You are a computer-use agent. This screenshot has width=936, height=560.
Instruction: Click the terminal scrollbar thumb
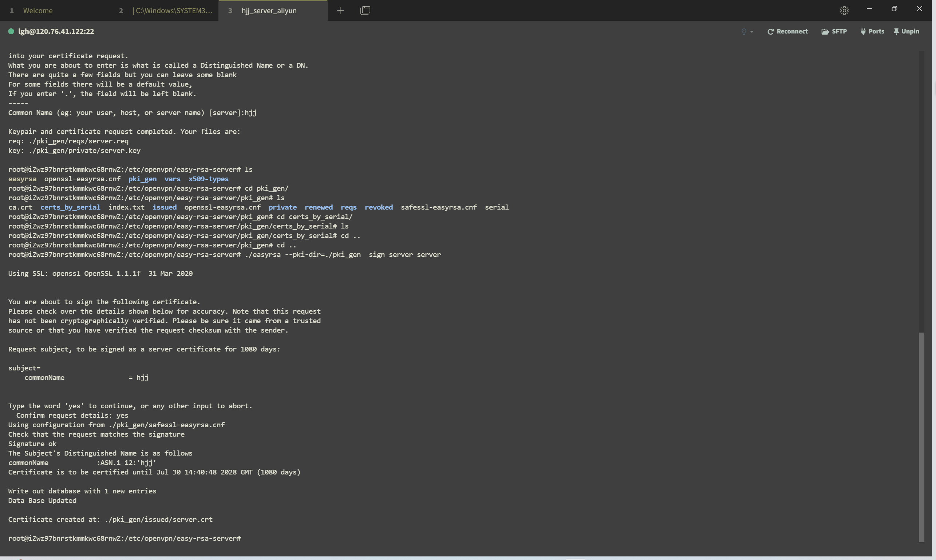click(921, 437)
